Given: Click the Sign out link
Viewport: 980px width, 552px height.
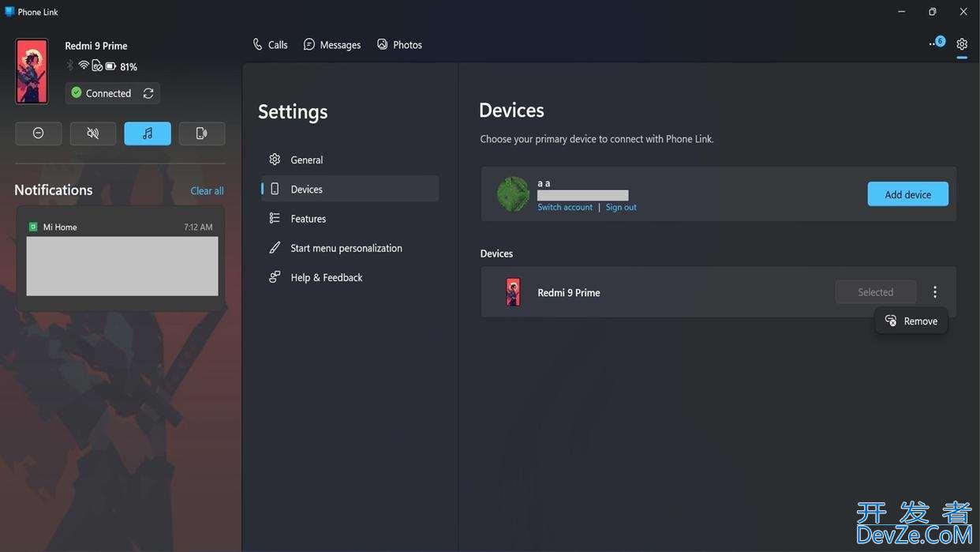Looking at the screenshot, I should tap(621, 207).
